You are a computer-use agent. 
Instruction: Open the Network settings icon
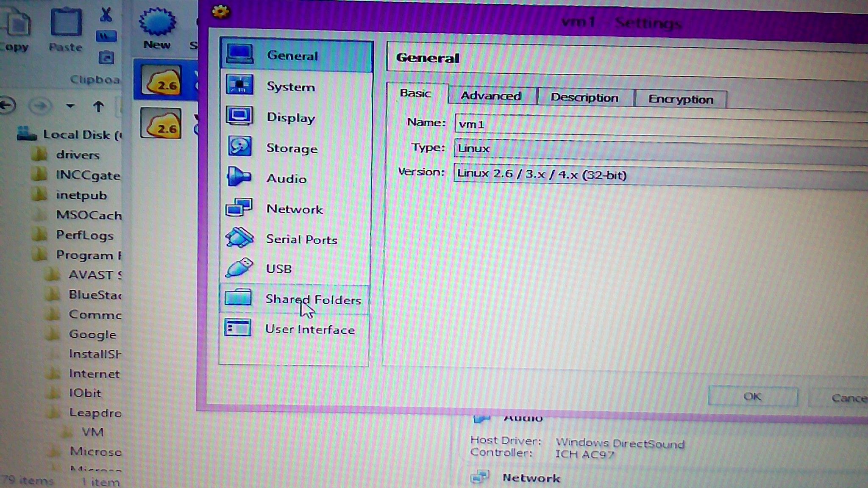239,208
